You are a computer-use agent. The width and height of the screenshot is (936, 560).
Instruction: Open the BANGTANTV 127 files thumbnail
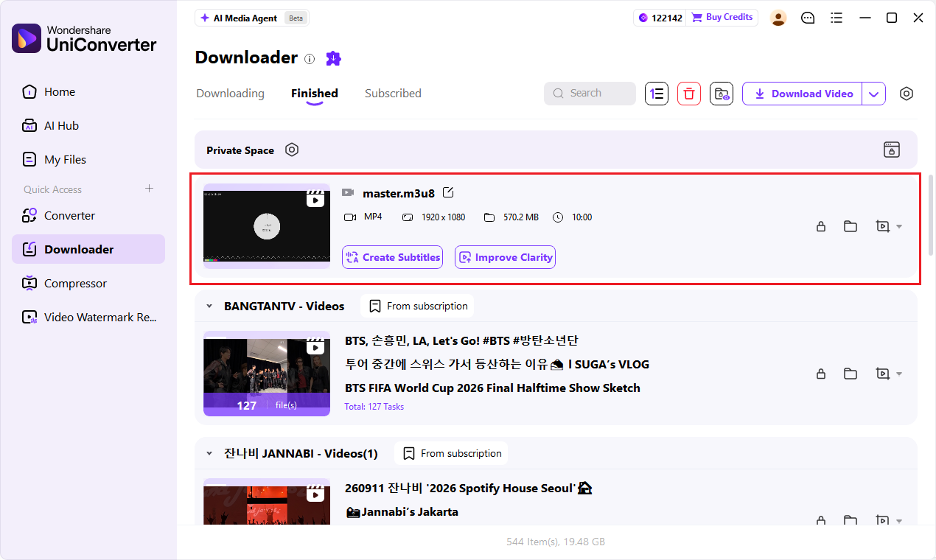[x=267, y=374]
